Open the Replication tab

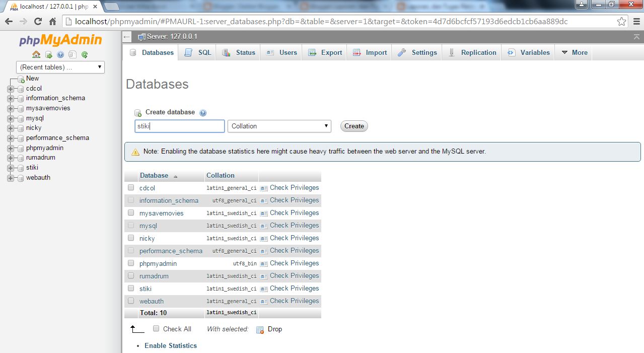click(x=472, y=52)
